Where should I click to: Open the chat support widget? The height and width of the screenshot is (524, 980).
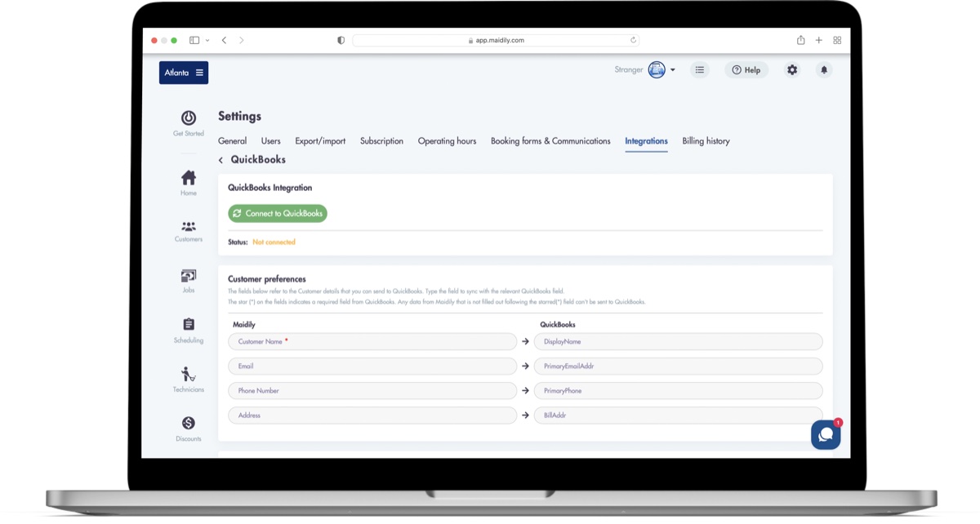click(826, 435)
